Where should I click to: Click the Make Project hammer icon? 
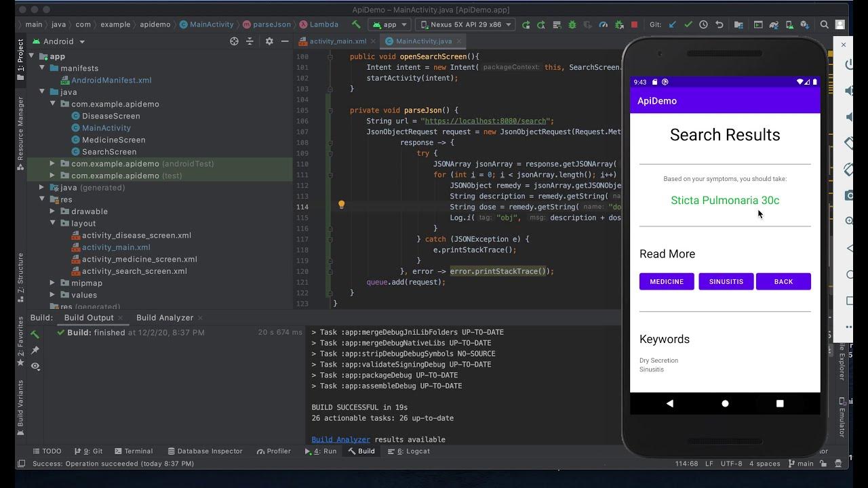(x=357, y=24)
